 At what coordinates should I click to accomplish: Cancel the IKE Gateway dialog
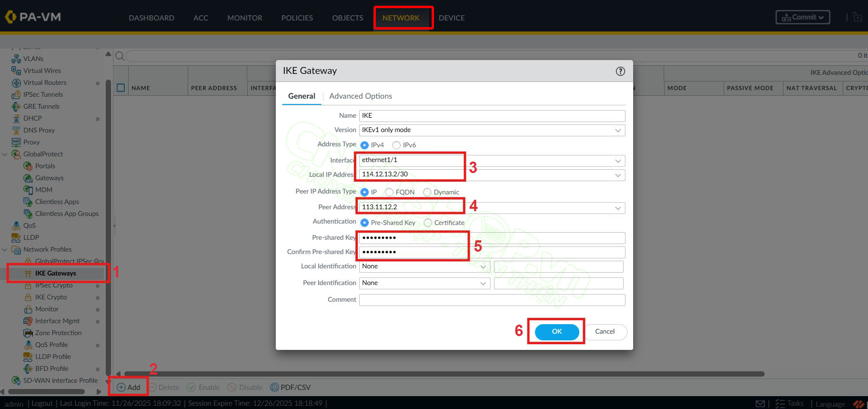pos(605,331)
